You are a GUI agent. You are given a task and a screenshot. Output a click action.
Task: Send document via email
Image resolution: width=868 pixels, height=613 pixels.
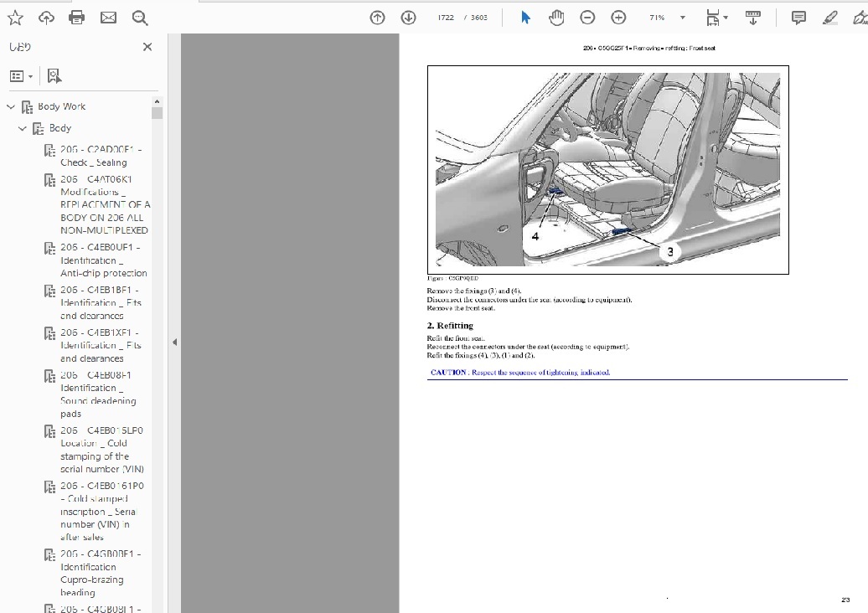coord(108,17)
